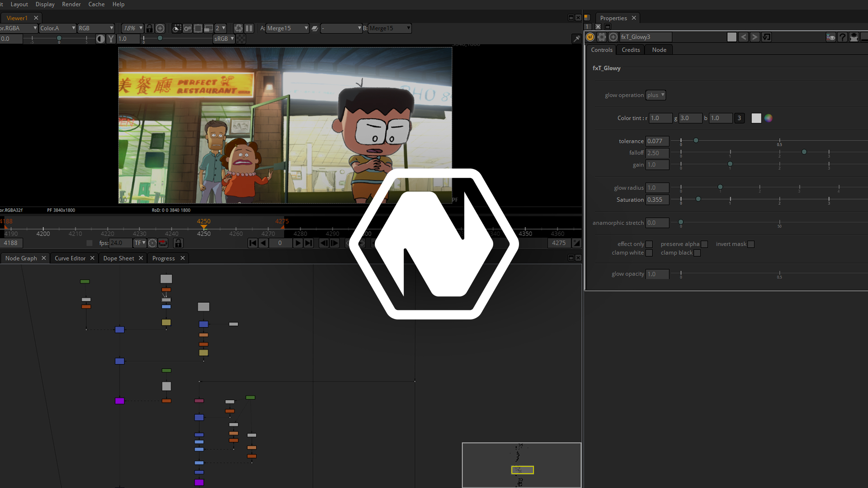Screen dimensions: 868x488
Task: Open help for the fxT_Glowy3 node
Action: tap(842, 37)
